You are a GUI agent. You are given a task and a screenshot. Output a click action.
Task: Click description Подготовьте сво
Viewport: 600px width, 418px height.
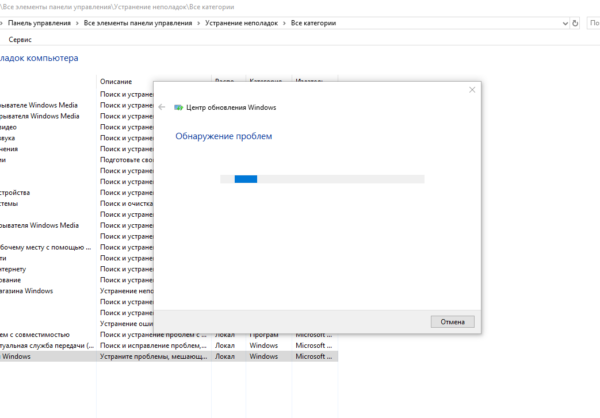tap(126, 160)
